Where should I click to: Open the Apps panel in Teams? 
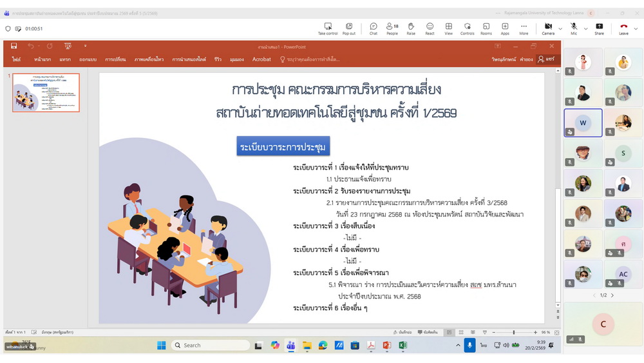click(505, 28)
